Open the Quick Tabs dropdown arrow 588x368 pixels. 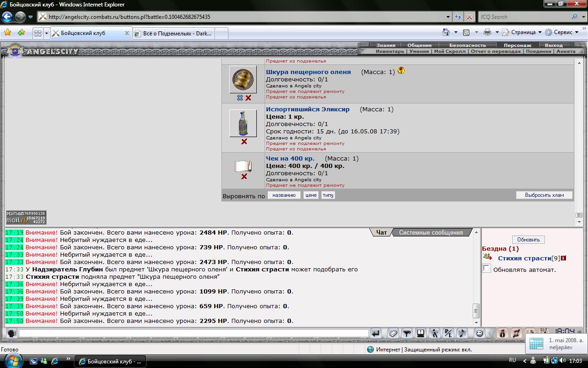pyautogui.click(x=46, y=33)
